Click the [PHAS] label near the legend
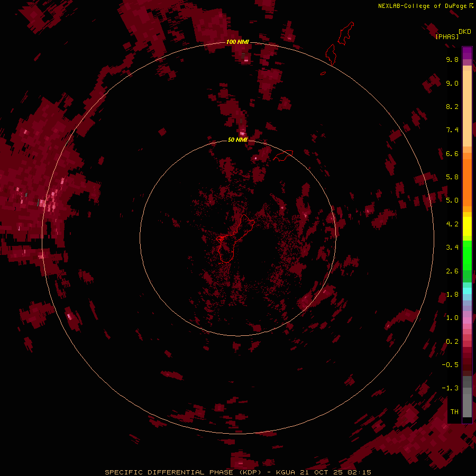Viewport: 476px width, 476px height. (447, 36)
